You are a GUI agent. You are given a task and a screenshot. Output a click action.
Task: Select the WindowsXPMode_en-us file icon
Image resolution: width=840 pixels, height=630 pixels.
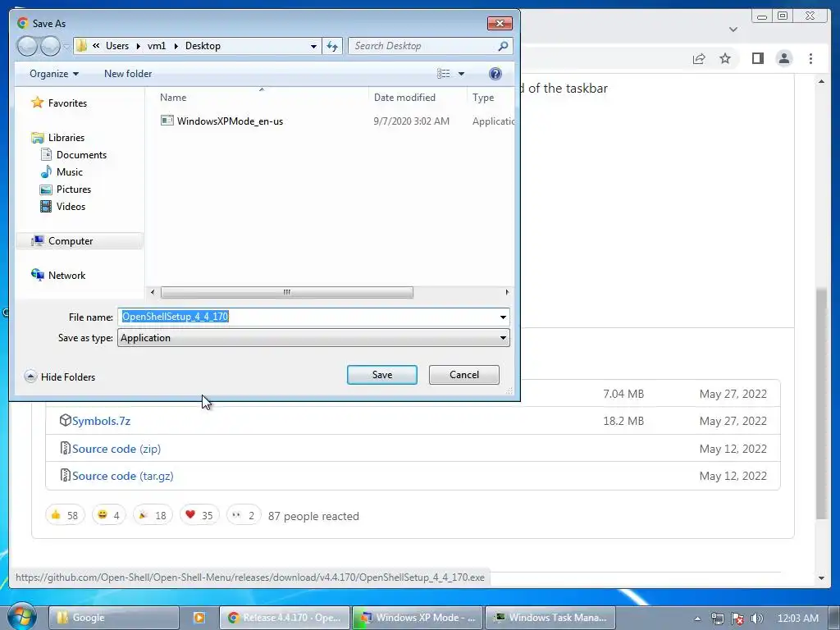pyautogui.click(x=167, y=121)
